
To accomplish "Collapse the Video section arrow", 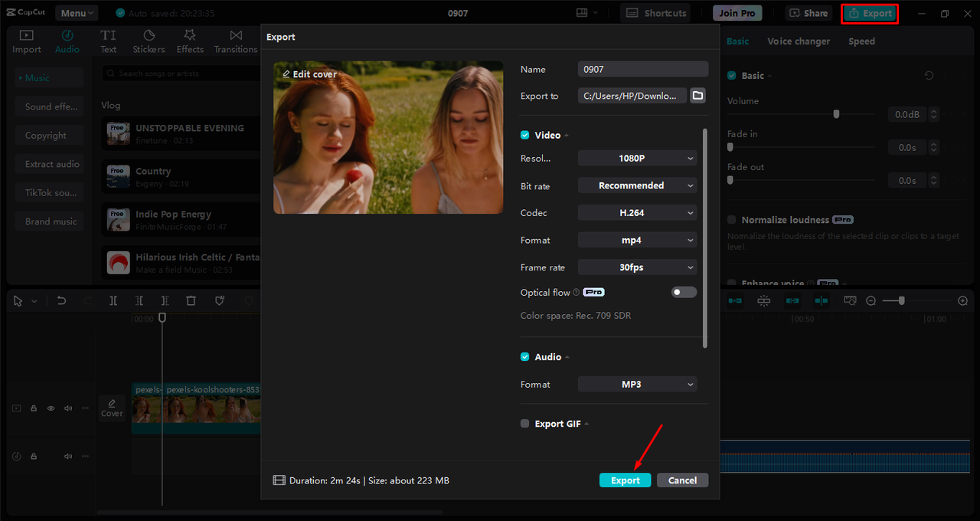I will point(567,136).
